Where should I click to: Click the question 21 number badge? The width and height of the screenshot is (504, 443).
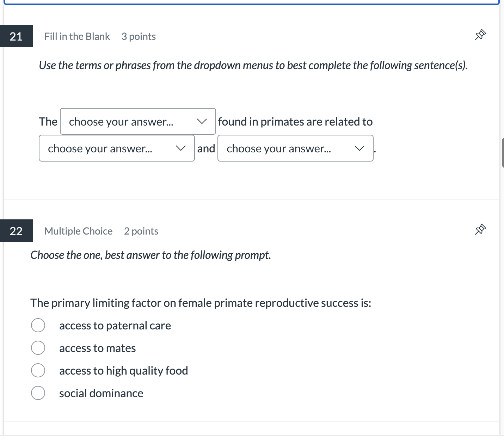[x=16, y=36]
